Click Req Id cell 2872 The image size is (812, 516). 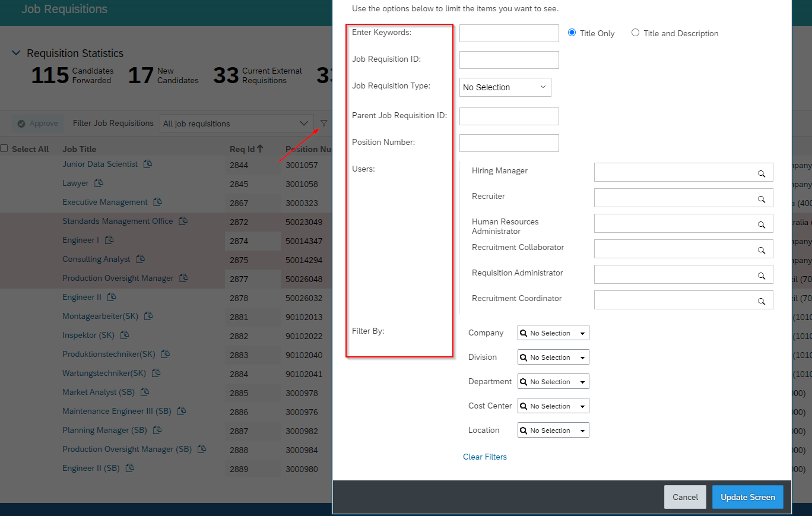click(x=239, y=222)
